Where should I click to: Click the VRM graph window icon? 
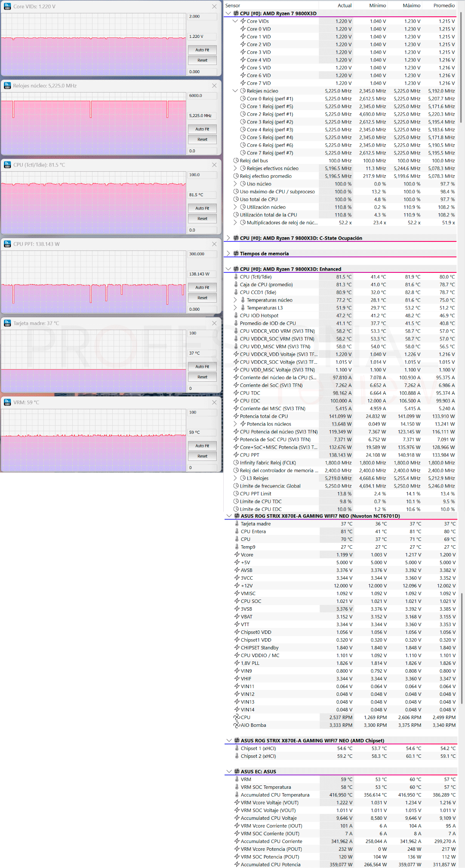(x=7, y=402)
